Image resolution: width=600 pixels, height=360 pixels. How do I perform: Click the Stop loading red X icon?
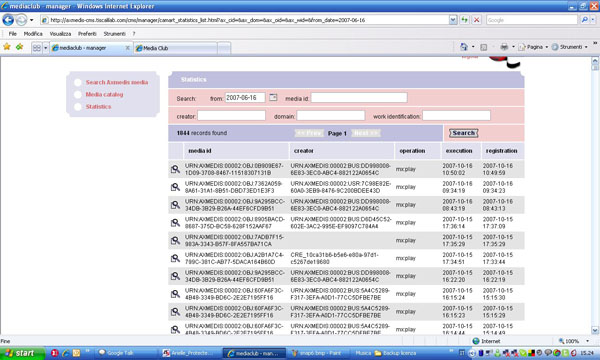(x=476, y=20)
